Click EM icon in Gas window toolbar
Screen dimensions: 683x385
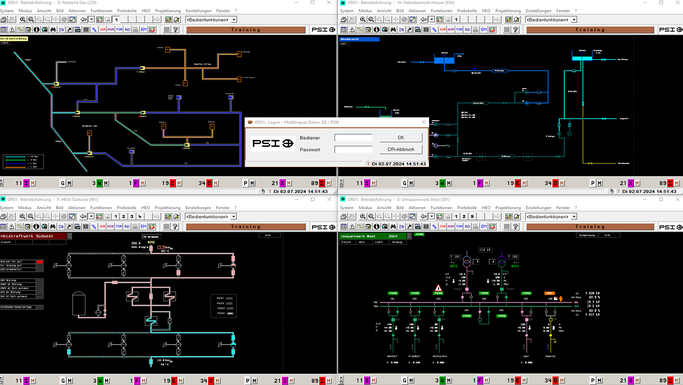[144, 30]
